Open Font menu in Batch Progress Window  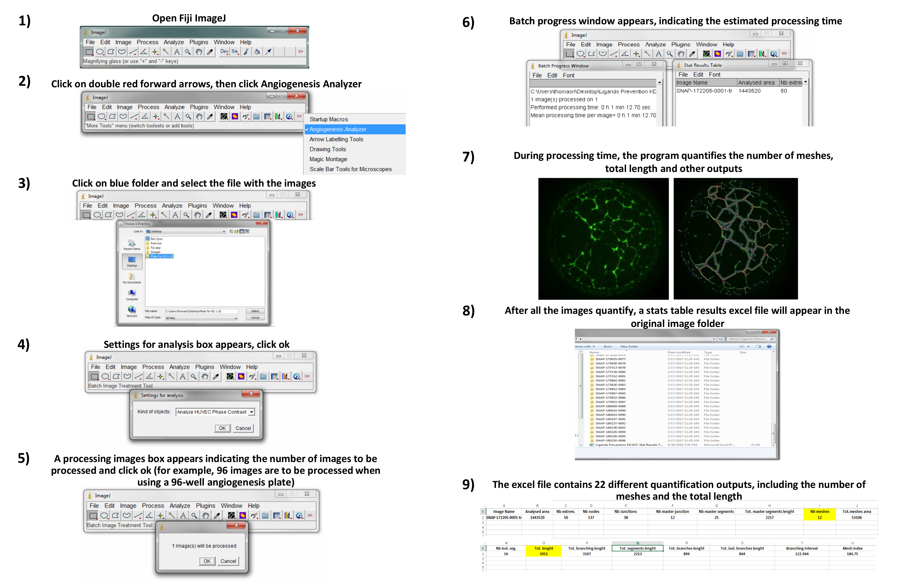(568, 76)
